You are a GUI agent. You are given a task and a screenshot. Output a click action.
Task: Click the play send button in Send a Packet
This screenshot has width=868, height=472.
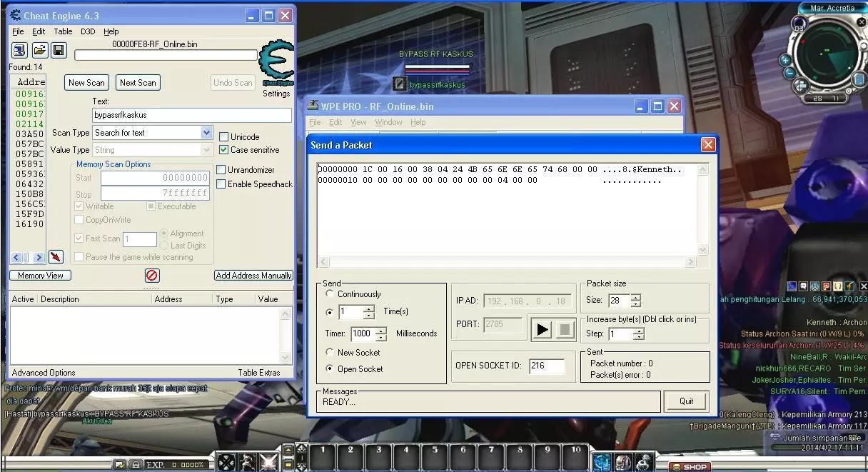click(542, 329)
